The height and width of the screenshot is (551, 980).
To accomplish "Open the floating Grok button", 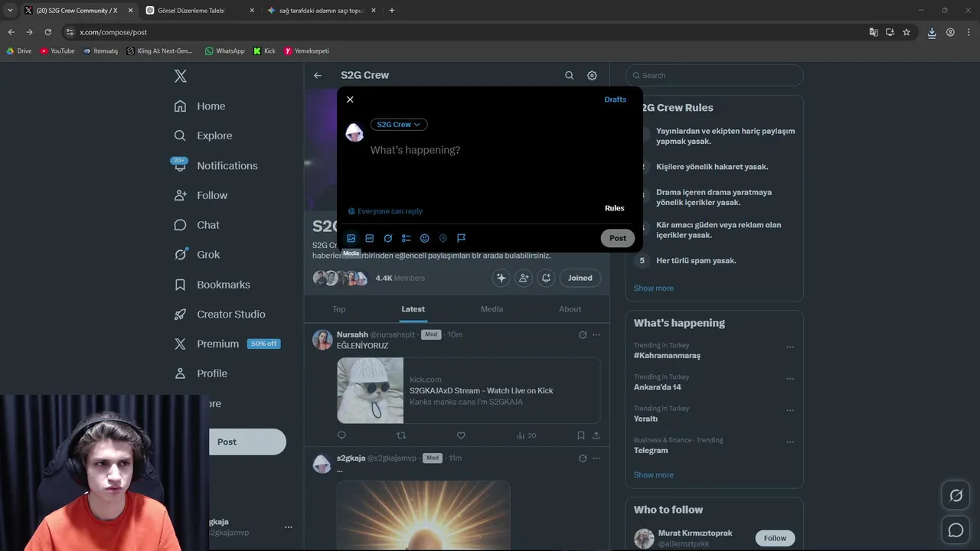I will pos(955,496).
